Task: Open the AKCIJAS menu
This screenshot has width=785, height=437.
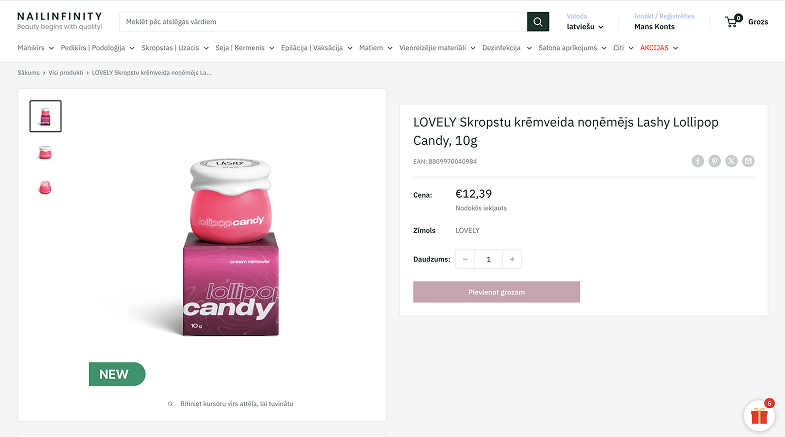Action: pos(659,48)
